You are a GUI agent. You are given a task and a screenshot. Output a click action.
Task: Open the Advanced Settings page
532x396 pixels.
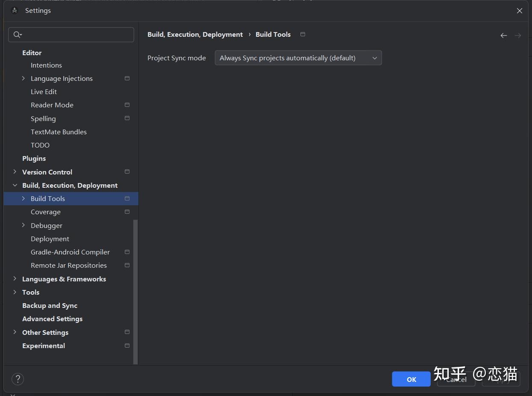pos(52,319)
